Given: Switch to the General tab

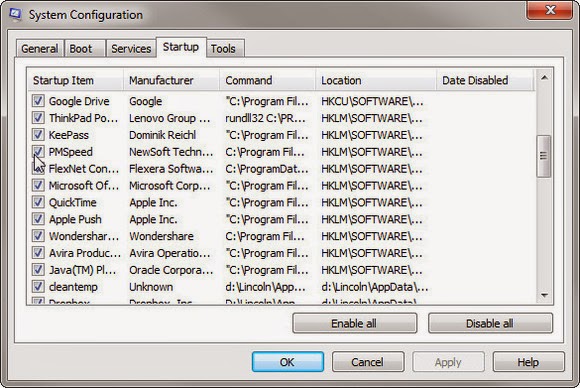Looking at the screenshot, I should click(40, 48).
